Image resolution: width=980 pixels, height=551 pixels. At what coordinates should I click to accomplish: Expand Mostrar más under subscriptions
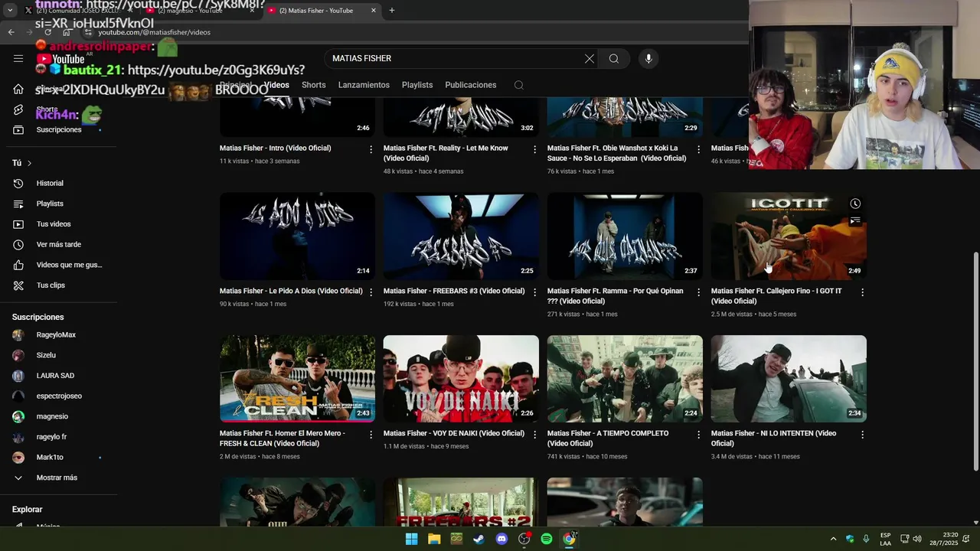[x=58, y=478]
